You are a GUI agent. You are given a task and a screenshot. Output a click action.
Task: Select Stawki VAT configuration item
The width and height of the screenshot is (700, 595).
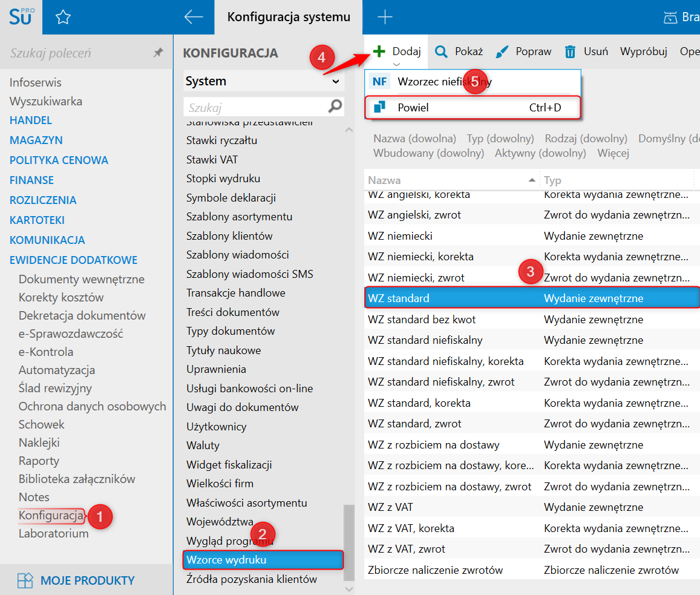click(212, 159)
